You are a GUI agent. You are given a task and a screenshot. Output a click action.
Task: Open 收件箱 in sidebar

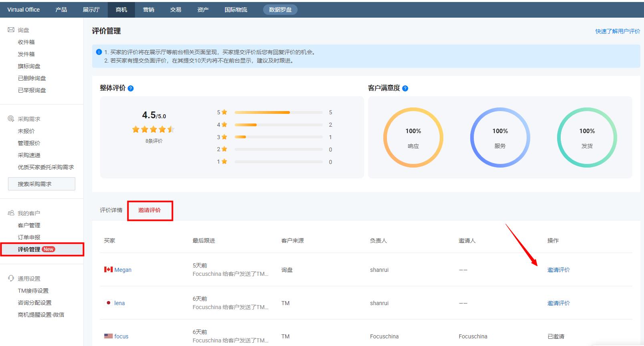tap(26, 42)
